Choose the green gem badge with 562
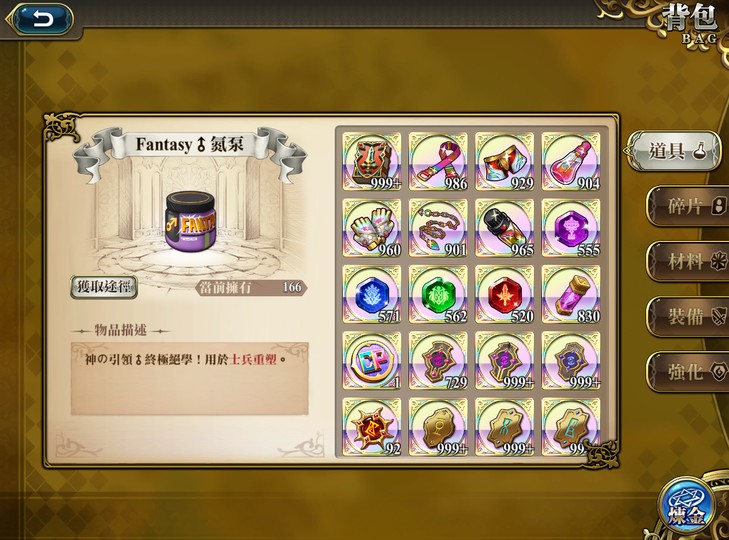Viewport: 729px width, 540px height. (438, 294)
